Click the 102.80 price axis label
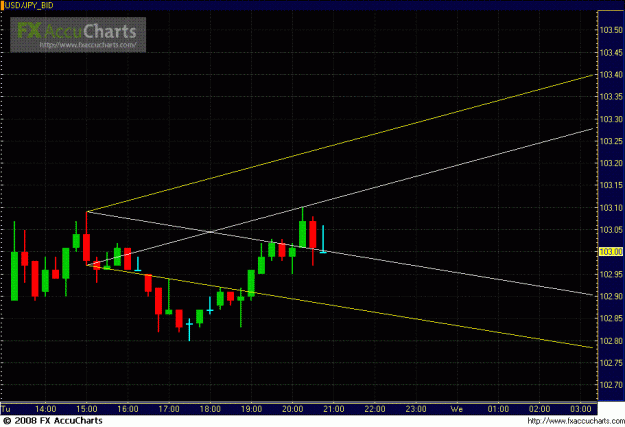Viewport: 625px width, 427px height. click(611, 341)
